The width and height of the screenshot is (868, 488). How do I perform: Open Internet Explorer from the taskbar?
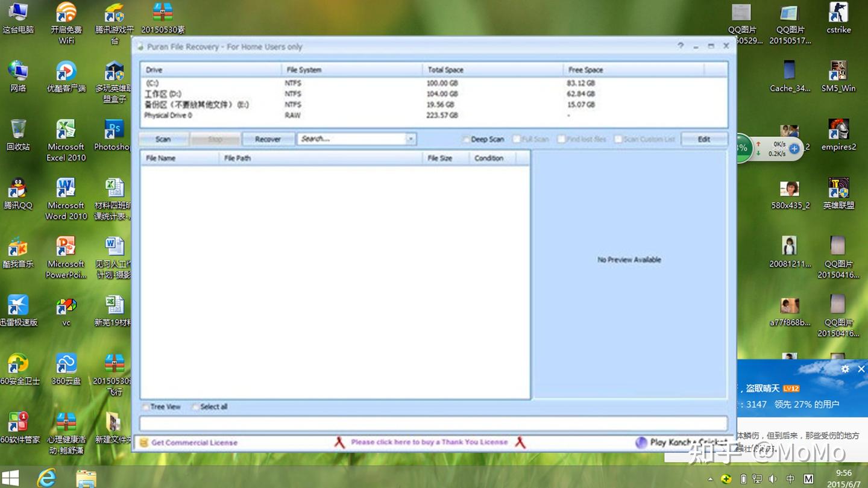46,478
